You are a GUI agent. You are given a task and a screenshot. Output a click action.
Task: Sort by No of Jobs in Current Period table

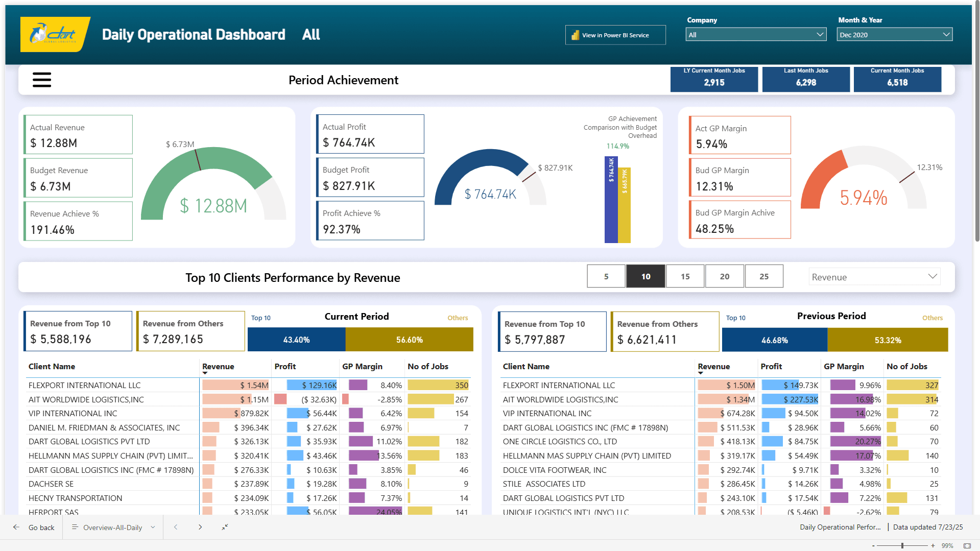click(428, 366)
